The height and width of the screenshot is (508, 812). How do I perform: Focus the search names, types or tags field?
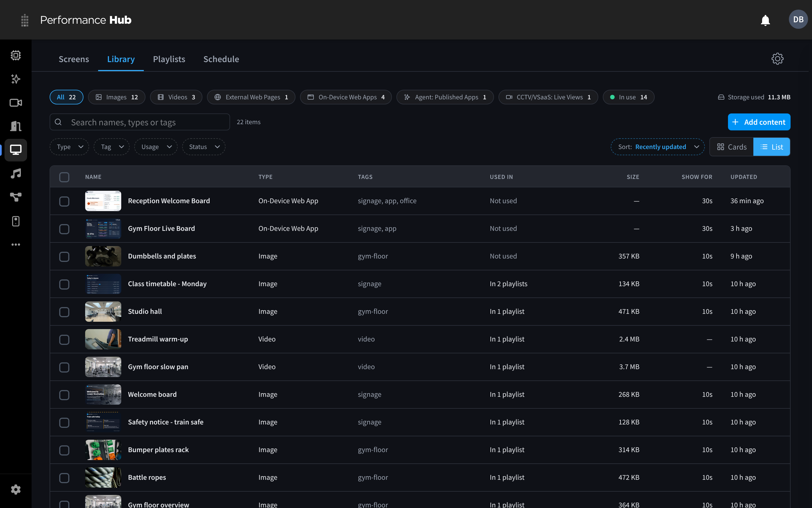pyautogui.click(x=140, y=122)
